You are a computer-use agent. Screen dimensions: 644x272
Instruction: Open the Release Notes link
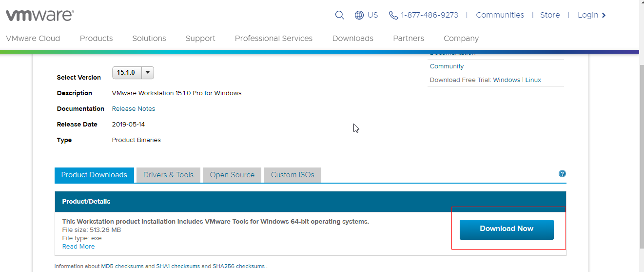134,108
